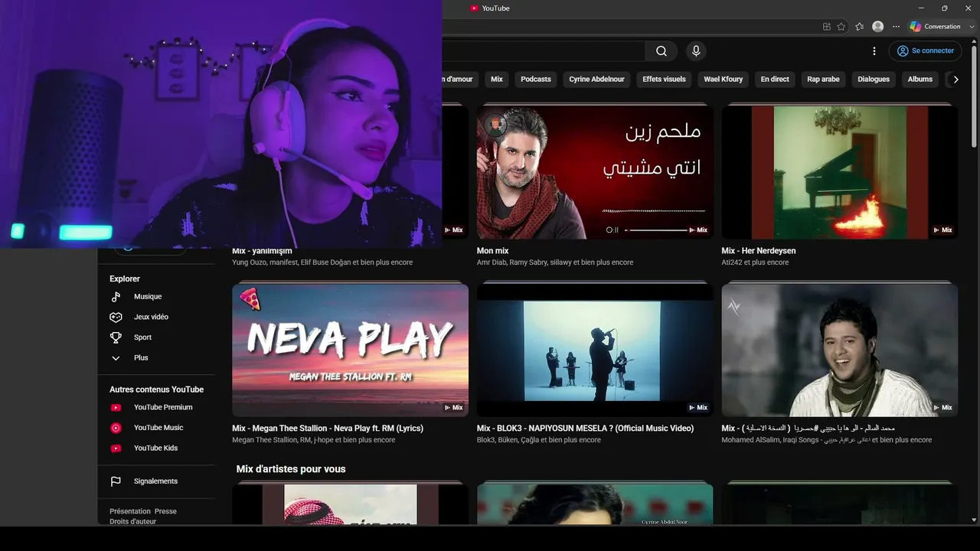
Task: Click the Mix badge on Mohamed AlSalim thumbnail
Action: coord(943,407)
